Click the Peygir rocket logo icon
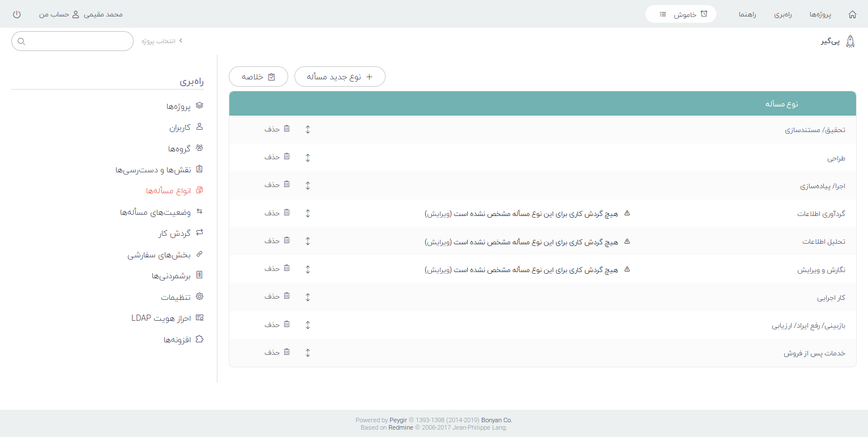 pyautogui.click(x=850, y=41)
